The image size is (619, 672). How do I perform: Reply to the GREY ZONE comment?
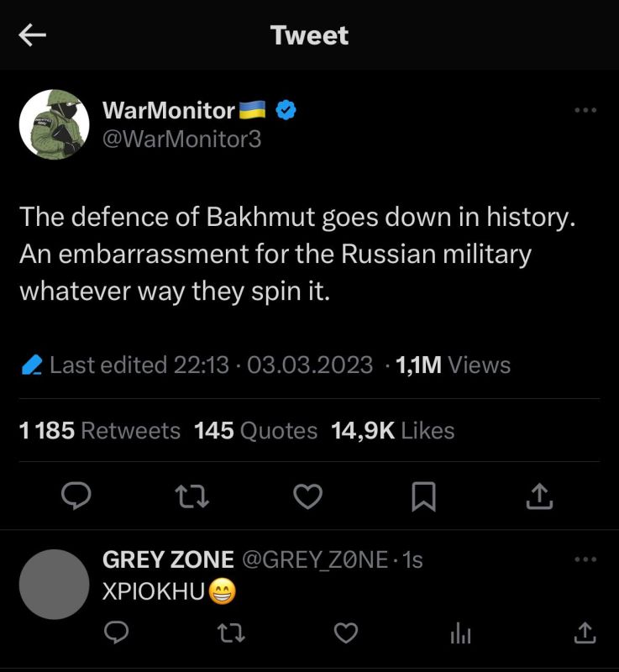(115, 636)
